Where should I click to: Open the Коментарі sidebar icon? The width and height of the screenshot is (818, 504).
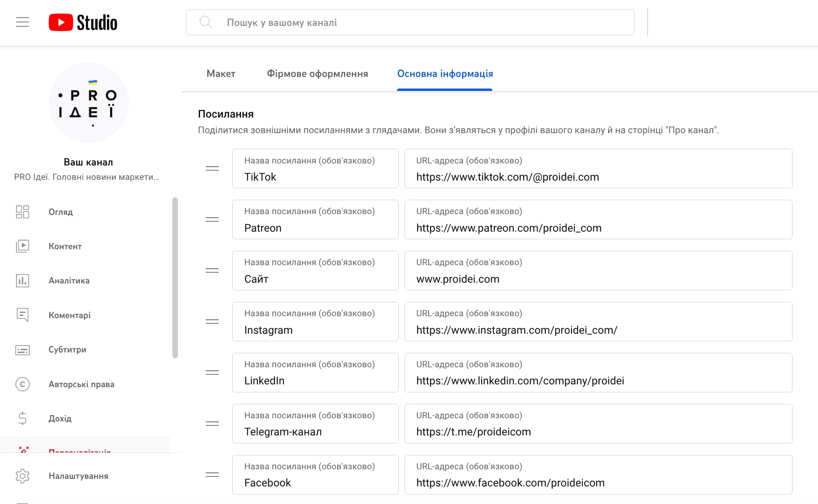22,315
